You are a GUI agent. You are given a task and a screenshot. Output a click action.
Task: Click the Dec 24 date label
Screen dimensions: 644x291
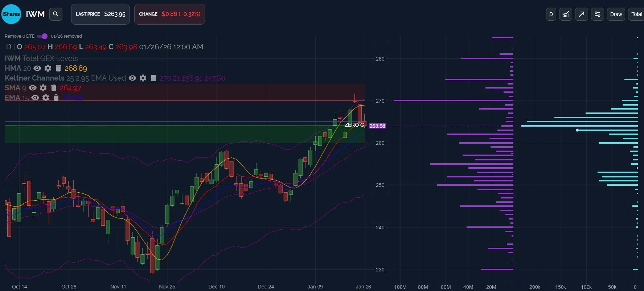click(x=266, y=287)
